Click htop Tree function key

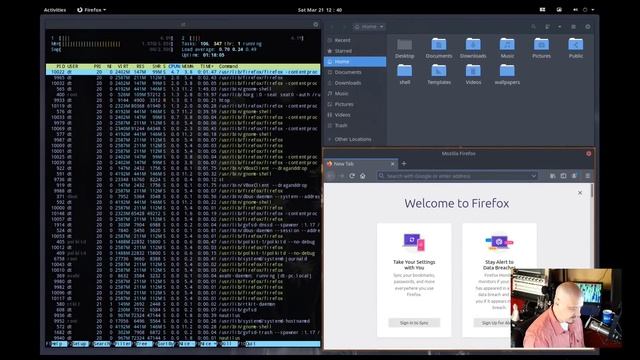pyautogui.click(x=143, y=344)
